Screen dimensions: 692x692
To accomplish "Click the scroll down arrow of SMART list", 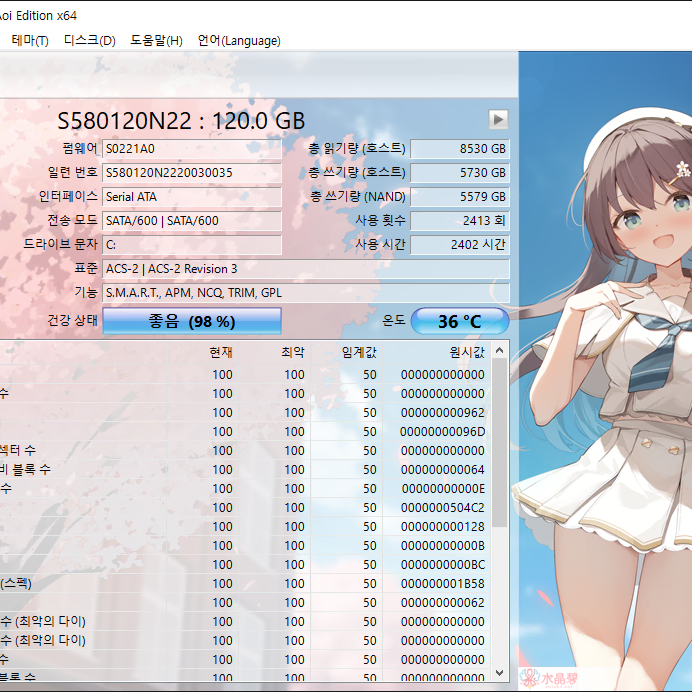I will pos(500,673).
